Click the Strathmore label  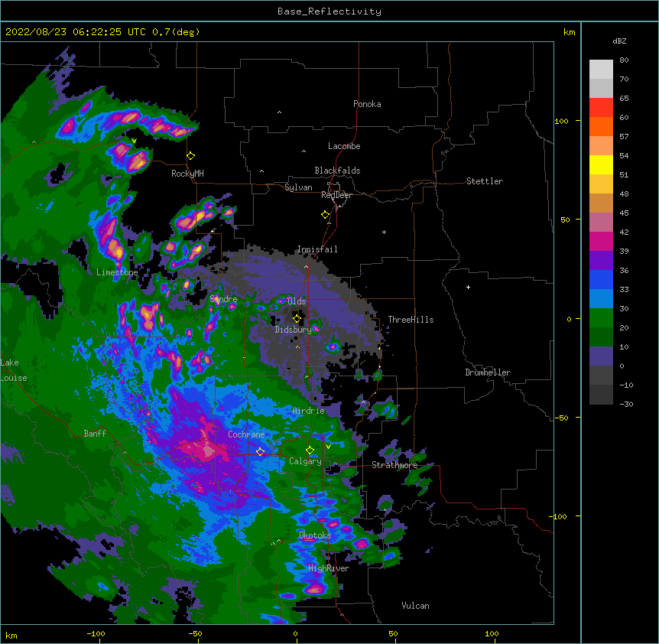pyautogui.click(x=394, y=465)
